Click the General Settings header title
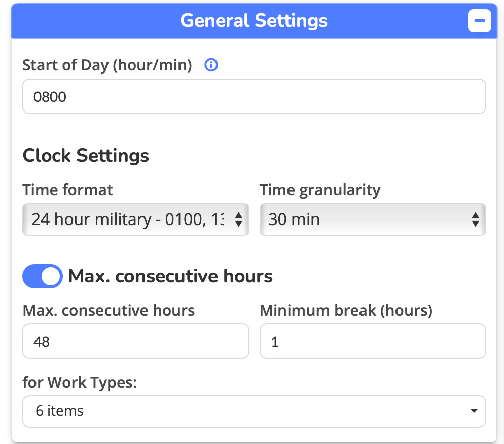Image resolution: width=504 pixels, height=444 pixels. coord(254,21)
